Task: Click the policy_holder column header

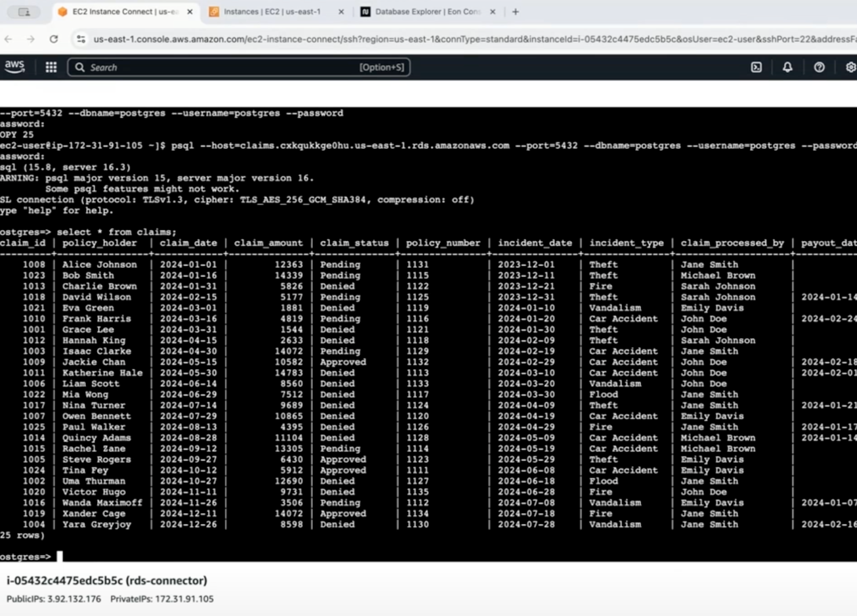Action: [100, 243]
